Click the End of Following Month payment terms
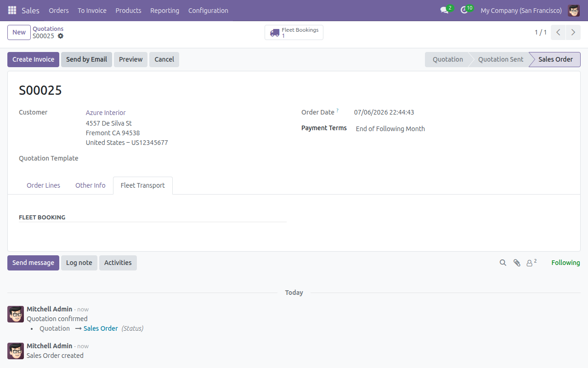 (390, 129)
